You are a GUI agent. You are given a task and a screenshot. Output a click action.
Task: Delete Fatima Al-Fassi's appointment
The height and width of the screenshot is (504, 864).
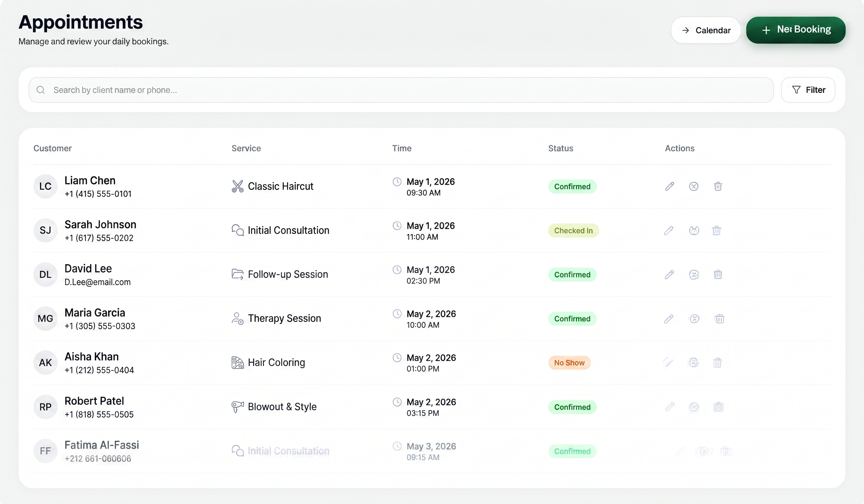(x=726, y=451)
